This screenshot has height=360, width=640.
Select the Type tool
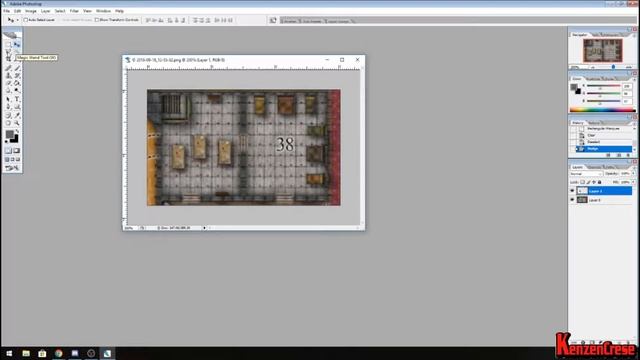pos(17,99)
